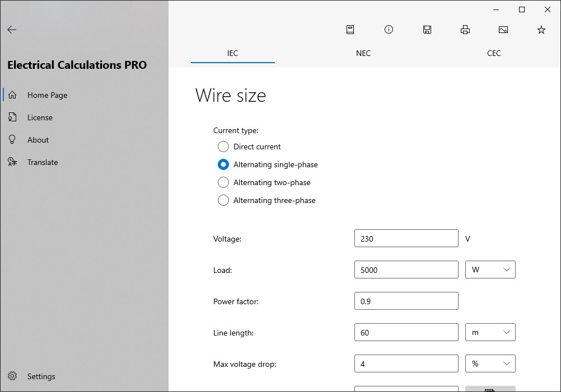Open the License page in sidebar
The width and height of the screenshot is (561, 392).
pos(40,117)
